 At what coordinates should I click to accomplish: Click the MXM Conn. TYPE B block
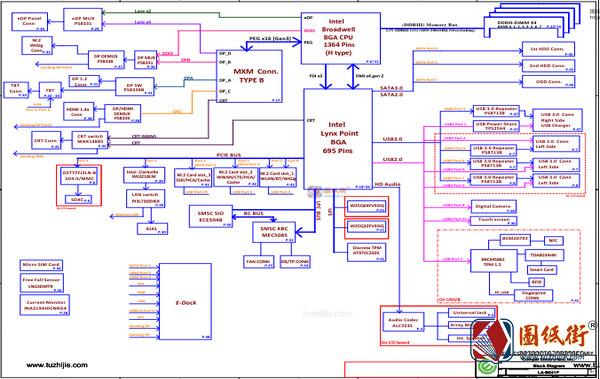pyautogui.click(x=249, y=76)
